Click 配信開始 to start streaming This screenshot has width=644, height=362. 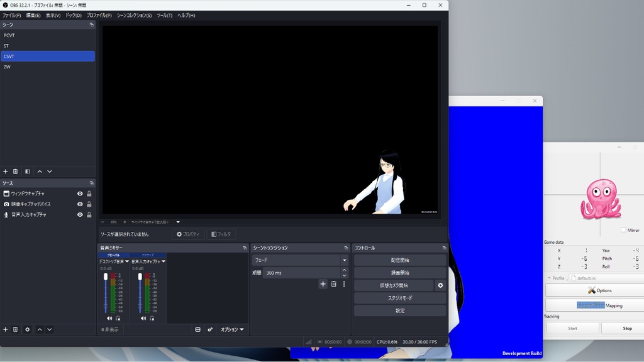(400, 260)
